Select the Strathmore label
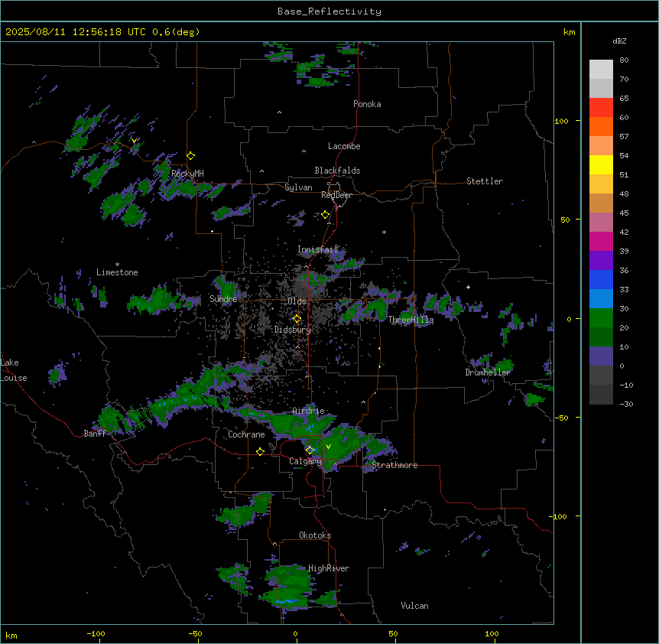The width and height of the screenshot is (659, 644). coord(394,465)
